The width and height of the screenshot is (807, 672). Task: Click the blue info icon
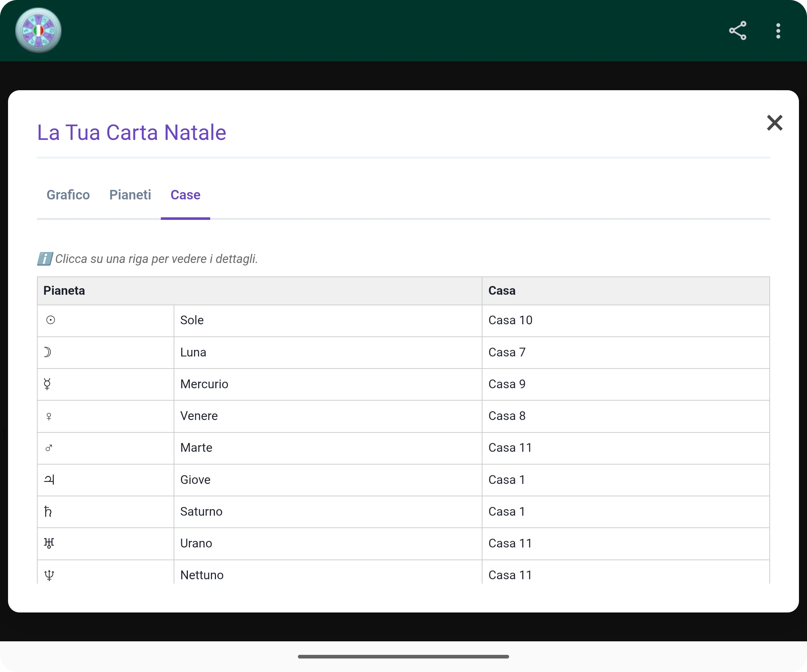click(45, 259)
